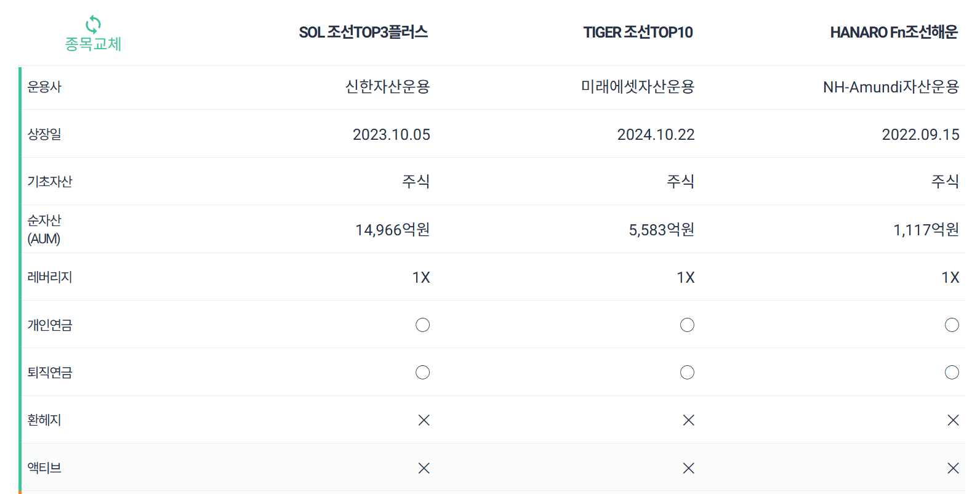Click the 개인연금 circle for SOL 조선TOP3플러스

pyautogui.click(x=422, y=325)
